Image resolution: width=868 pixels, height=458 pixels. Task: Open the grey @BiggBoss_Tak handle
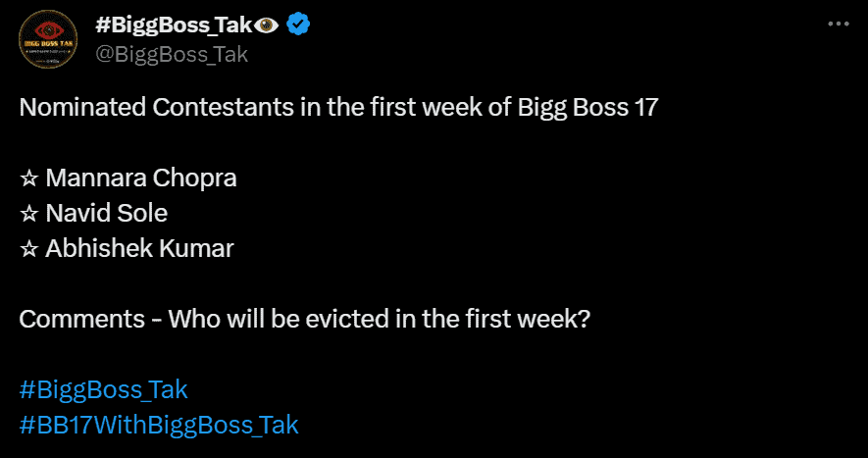click(172, 54)
